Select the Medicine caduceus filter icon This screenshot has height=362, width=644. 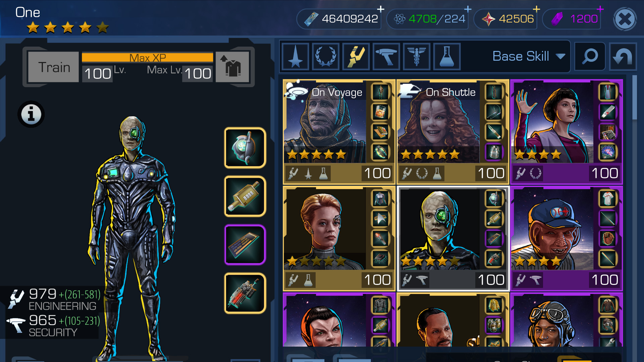pos(416,56)
